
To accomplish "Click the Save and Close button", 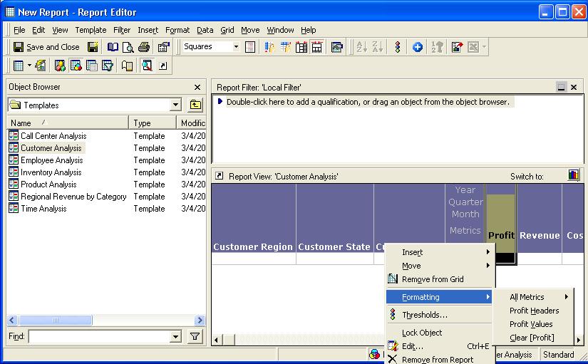I will (46, 47).
